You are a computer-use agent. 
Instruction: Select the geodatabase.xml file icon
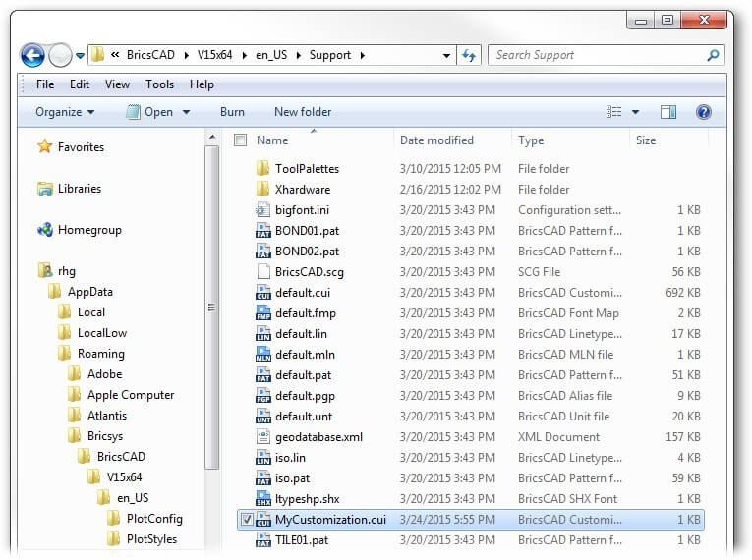262,436
